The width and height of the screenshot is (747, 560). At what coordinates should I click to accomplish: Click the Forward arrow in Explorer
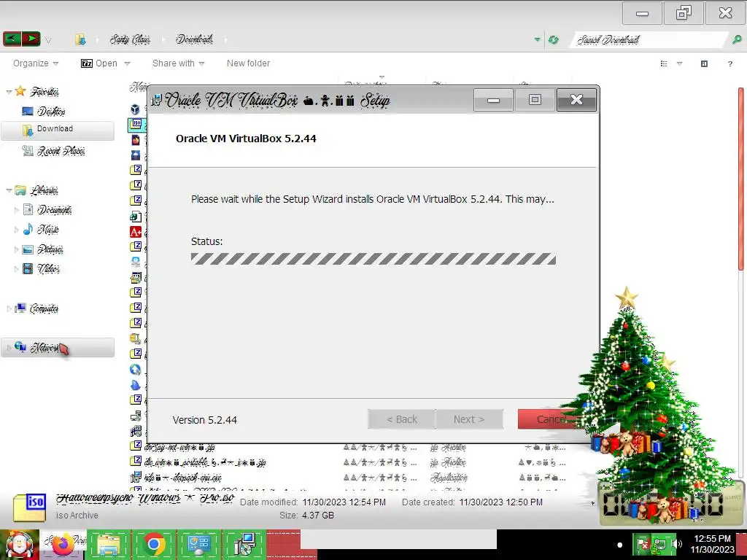point(31,39)
